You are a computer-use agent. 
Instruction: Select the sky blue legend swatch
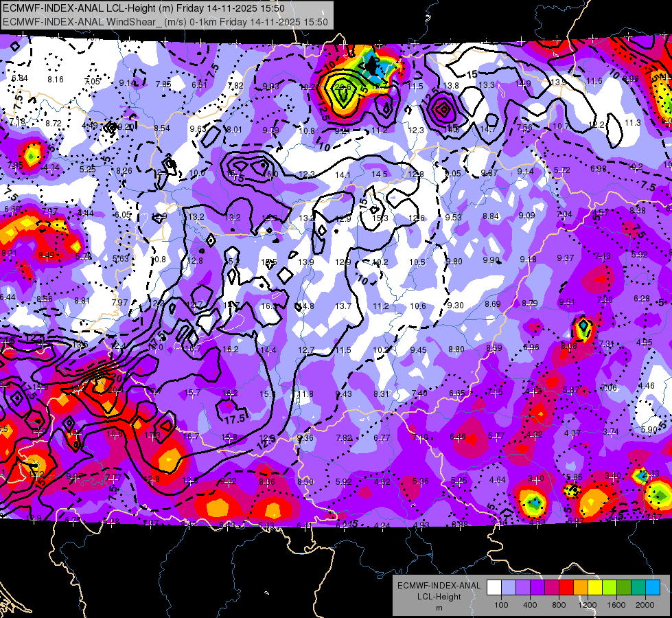(652, 588)
